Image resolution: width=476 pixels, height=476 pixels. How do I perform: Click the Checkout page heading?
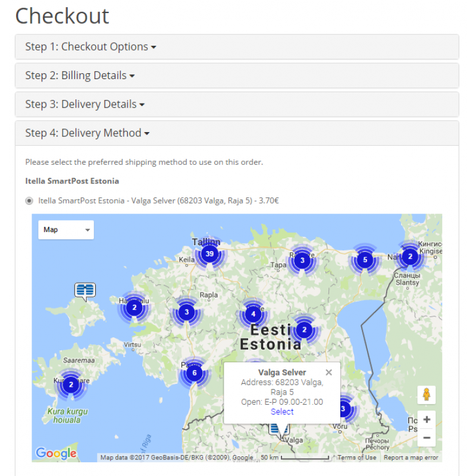62,16
